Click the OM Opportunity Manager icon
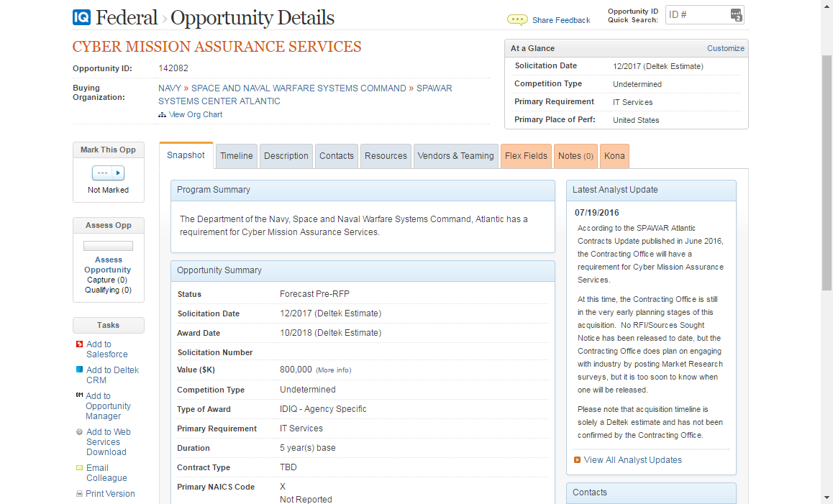This screenshot has height=504, width=833. [x=79, y=395]
